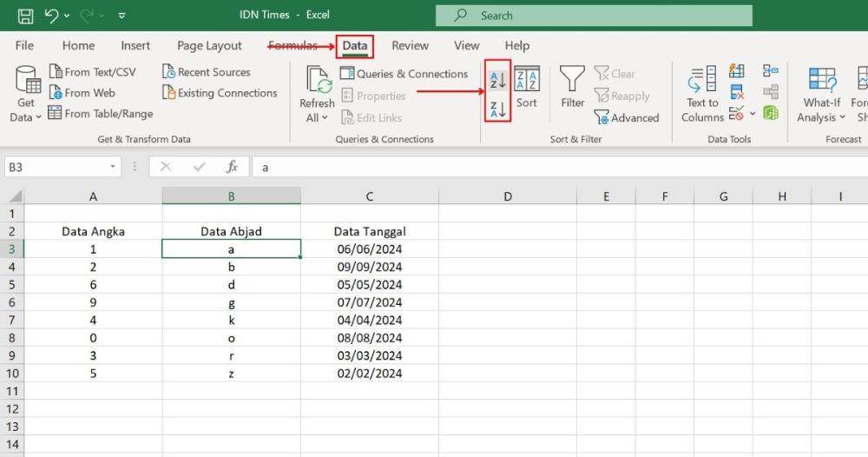Viewport: 868px width, 457px height.
Task: Open Existing Connections
Action: point(220,92)
